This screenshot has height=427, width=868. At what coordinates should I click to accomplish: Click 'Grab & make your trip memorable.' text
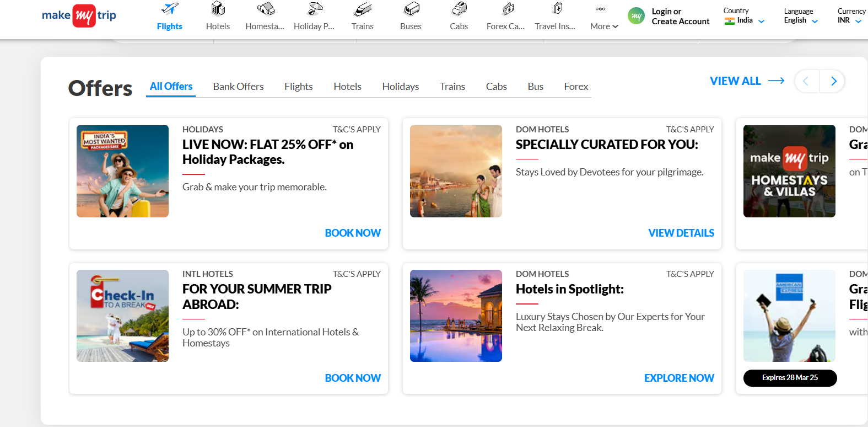tap(255, 187)
